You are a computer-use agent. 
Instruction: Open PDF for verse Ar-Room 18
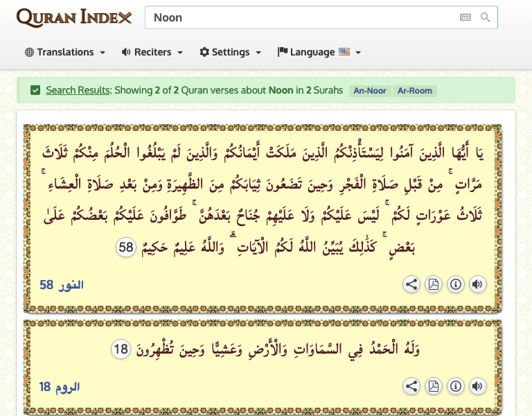click(x=433, y=386)
